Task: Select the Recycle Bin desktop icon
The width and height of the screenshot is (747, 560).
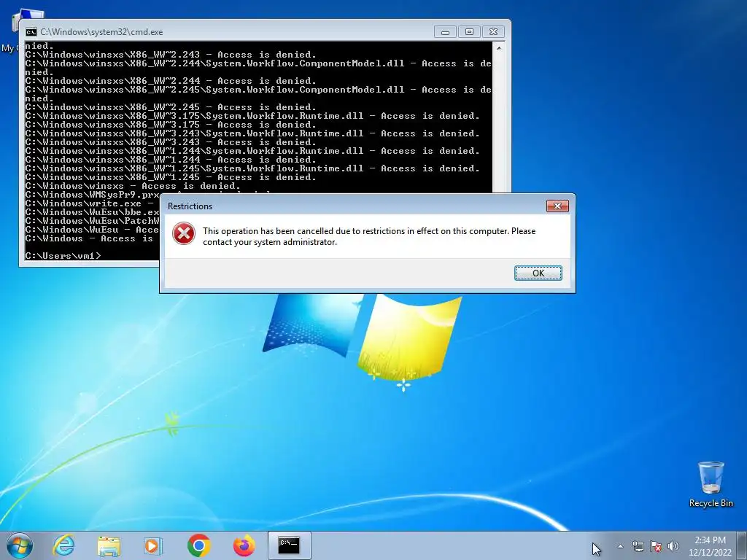Action: (x=711, y=484)
